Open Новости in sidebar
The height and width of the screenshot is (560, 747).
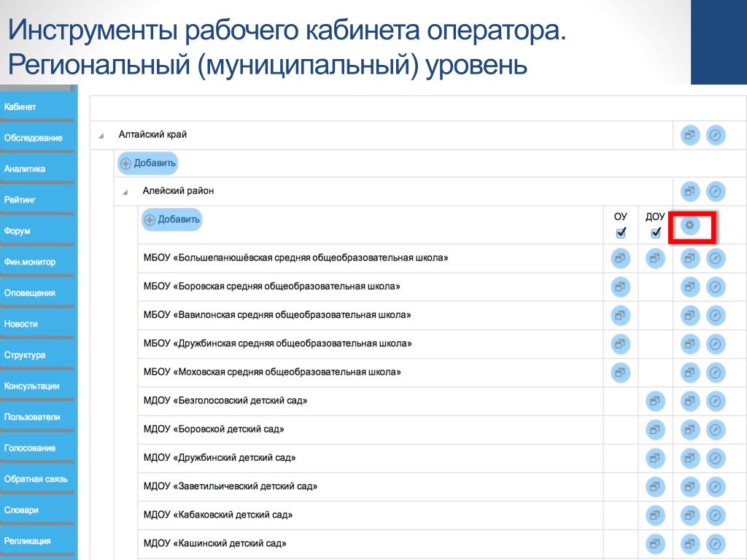[x=37, y=324]
